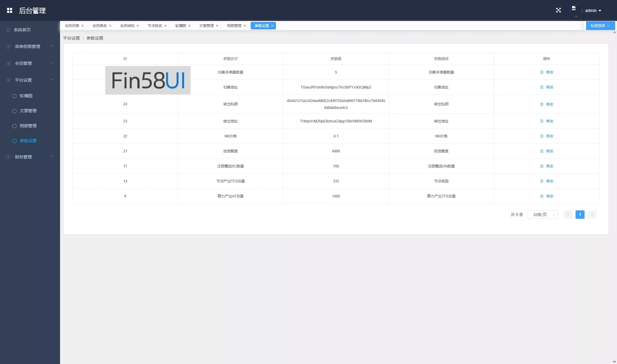
Task: Click the admin avatar image
Action: coord(574,9)
